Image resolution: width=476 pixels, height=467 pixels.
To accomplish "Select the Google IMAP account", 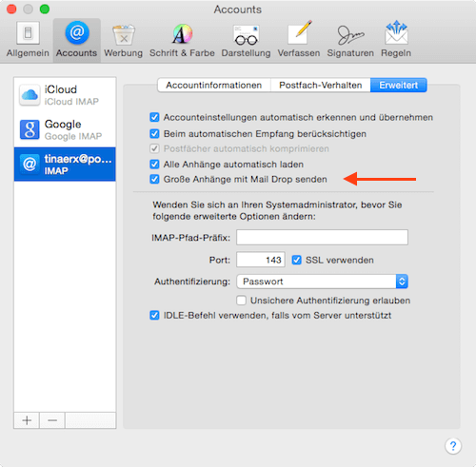I will 65,129.
